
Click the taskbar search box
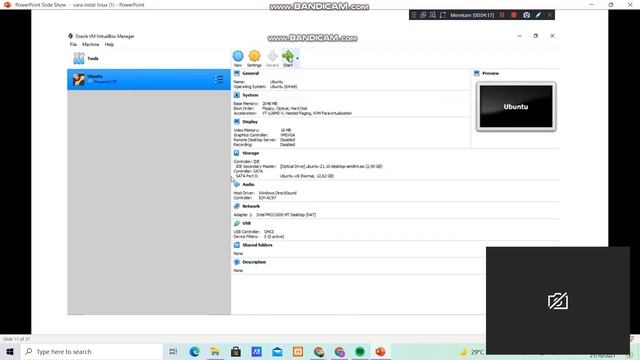pyautogui.click(x=91, y=351)
